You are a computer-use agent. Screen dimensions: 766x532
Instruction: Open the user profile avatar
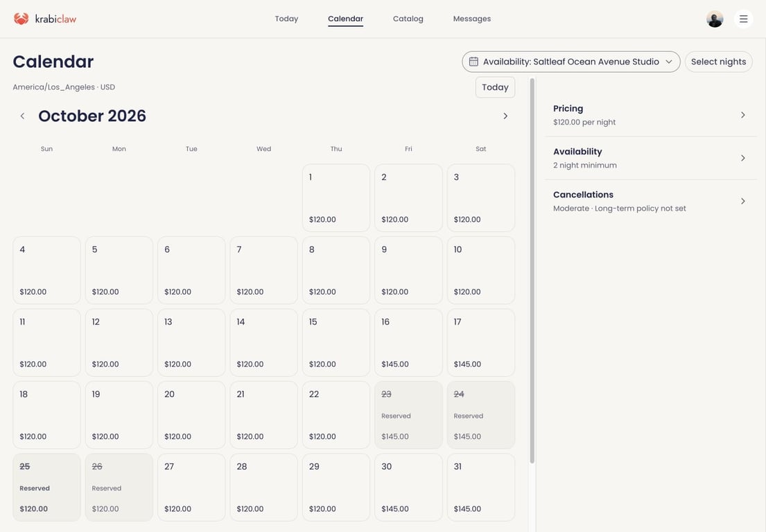click(x=715, y=19)
